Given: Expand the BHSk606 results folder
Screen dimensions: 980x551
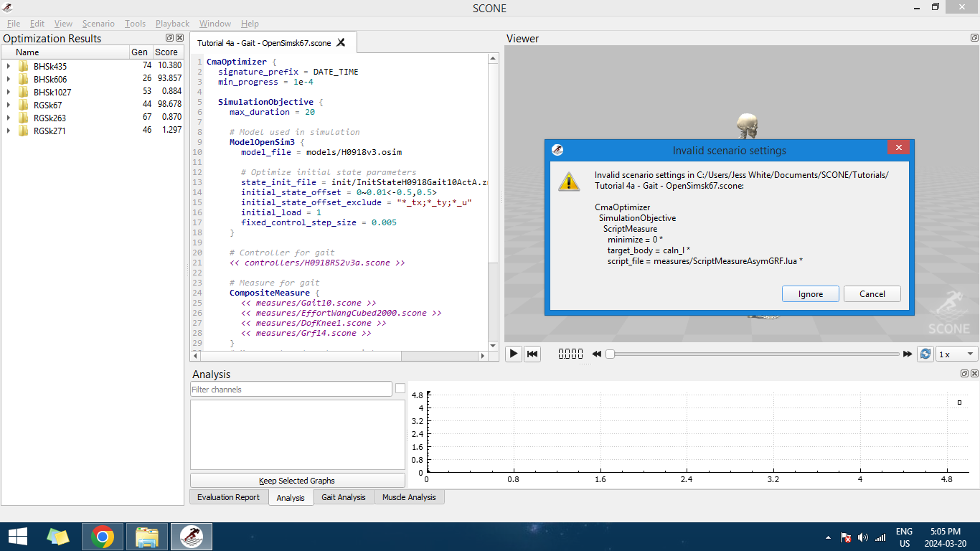Looking at the screenshot, I should [9, 79].
